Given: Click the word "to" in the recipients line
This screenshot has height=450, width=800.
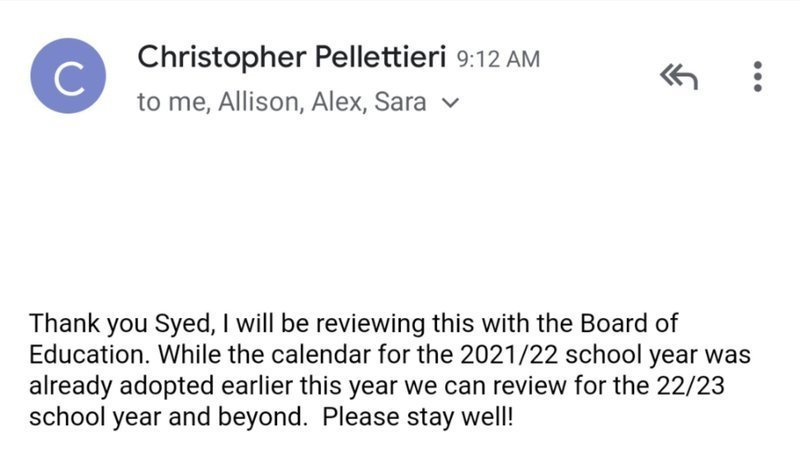Looking at the screenshot, I should click(x=148, y=102).
